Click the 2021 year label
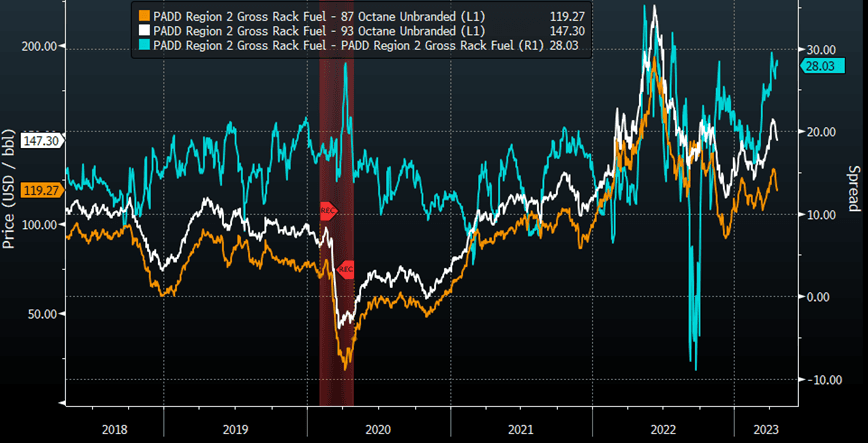 pyautogui.click(x=521, y=430)
